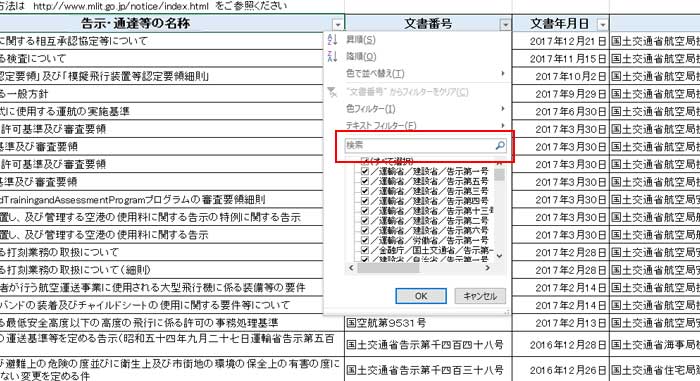Screen dimensions: 700x381
Task: Open the 告示・通達等の名称 filter dropdown
Action: 338,25
